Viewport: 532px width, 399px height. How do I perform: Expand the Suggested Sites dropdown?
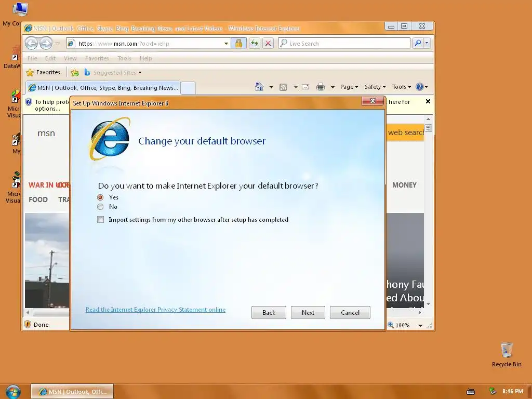click(140, 73)
